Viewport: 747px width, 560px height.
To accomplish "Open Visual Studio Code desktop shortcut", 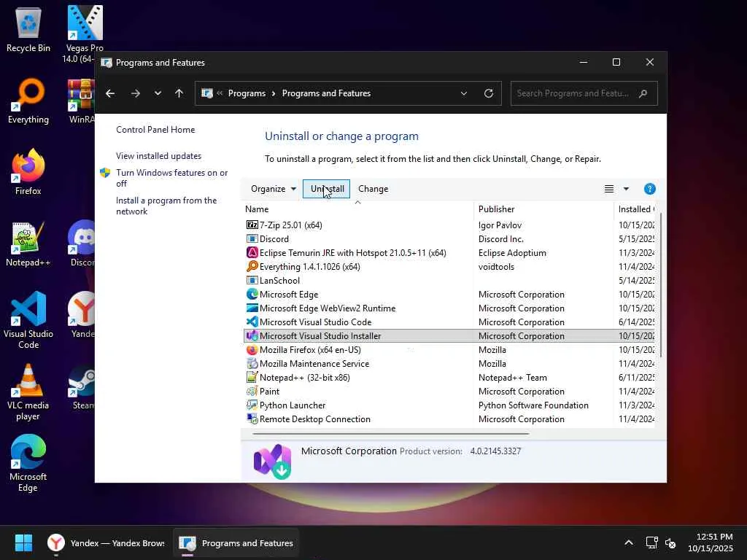I will [x=28, y=320].
